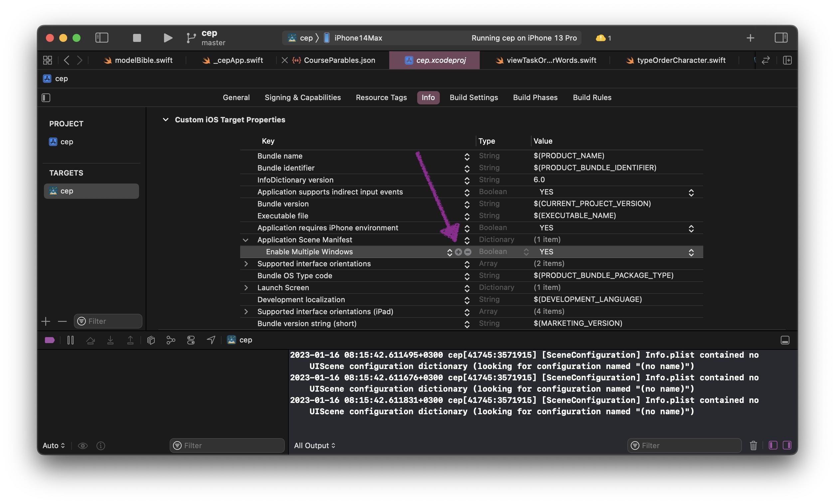835x504 pixels.
Task: Expand Supported interface orientations (iPad)
Action: click(246, 312)
